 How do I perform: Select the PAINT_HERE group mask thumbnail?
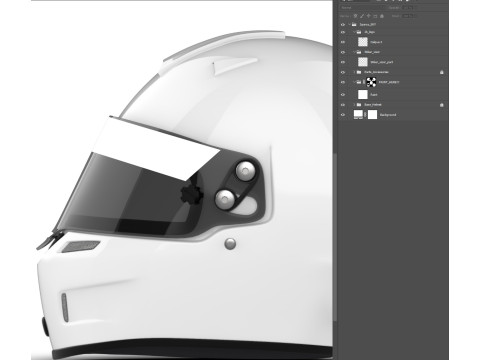tap(371, 82)
